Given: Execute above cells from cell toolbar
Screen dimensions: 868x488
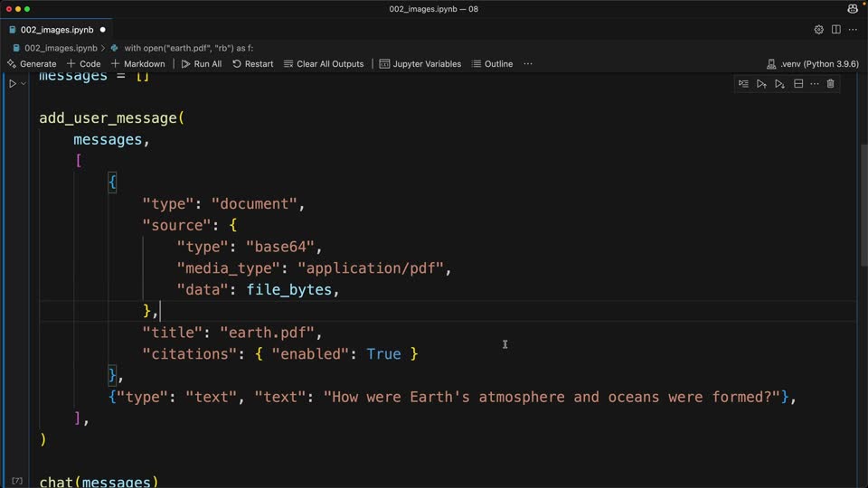Looking at the screenshot, I should click(761, 84).
